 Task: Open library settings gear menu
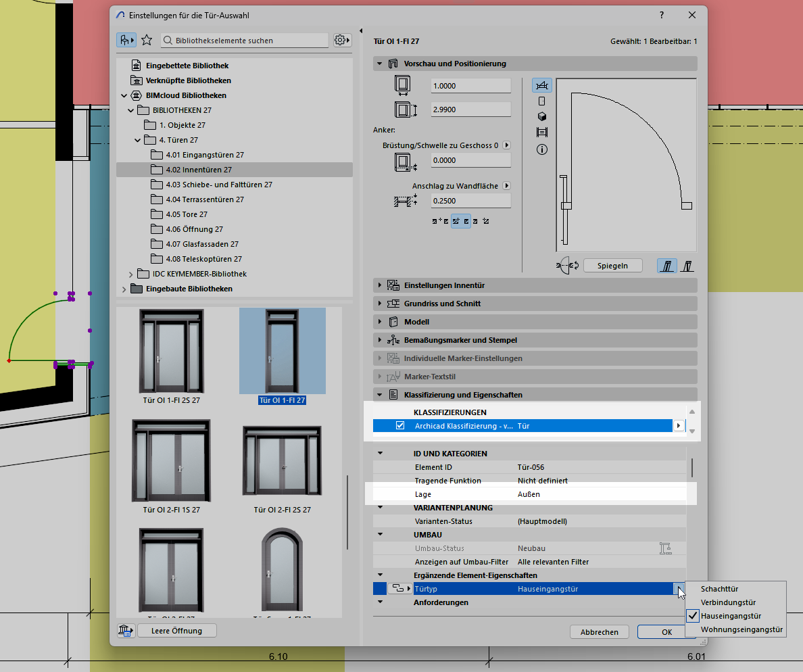(342, 41)
